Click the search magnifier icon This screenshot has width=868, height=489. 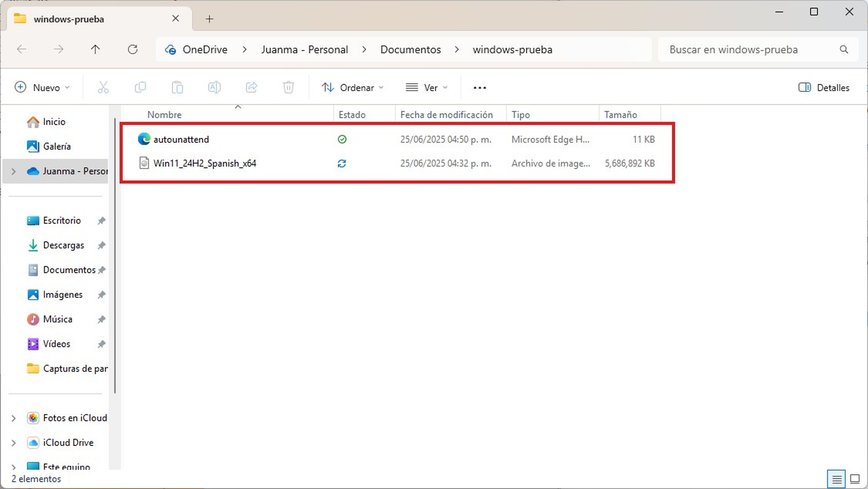click(844, 49)
